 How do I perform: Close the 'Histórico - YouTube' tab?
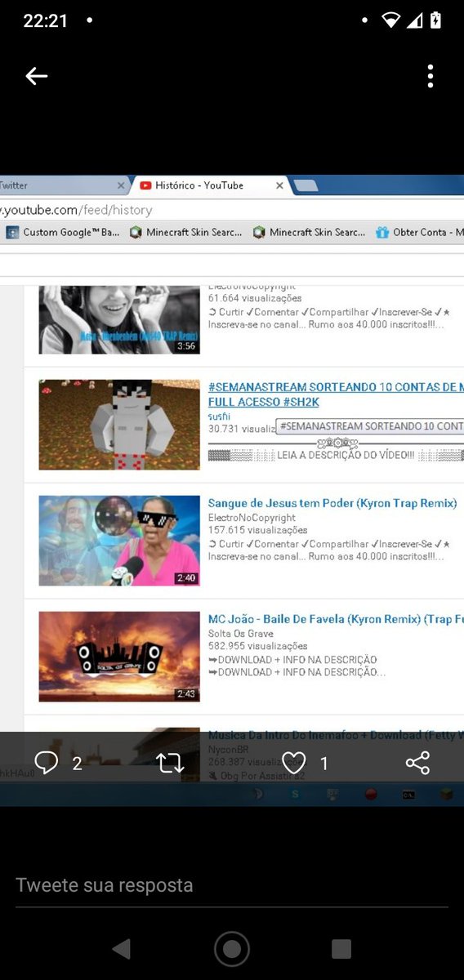(x=279, y=185)
